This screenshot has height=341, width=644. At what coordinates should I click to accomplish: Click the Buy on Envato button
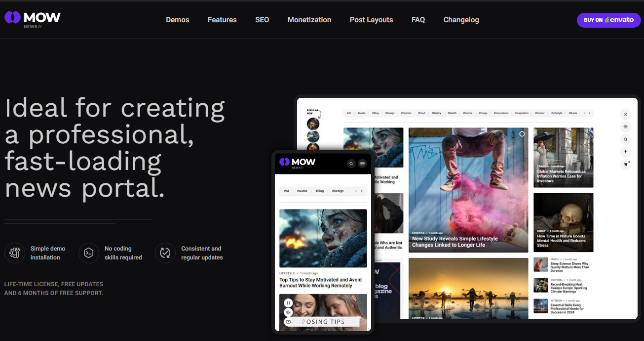608,20
